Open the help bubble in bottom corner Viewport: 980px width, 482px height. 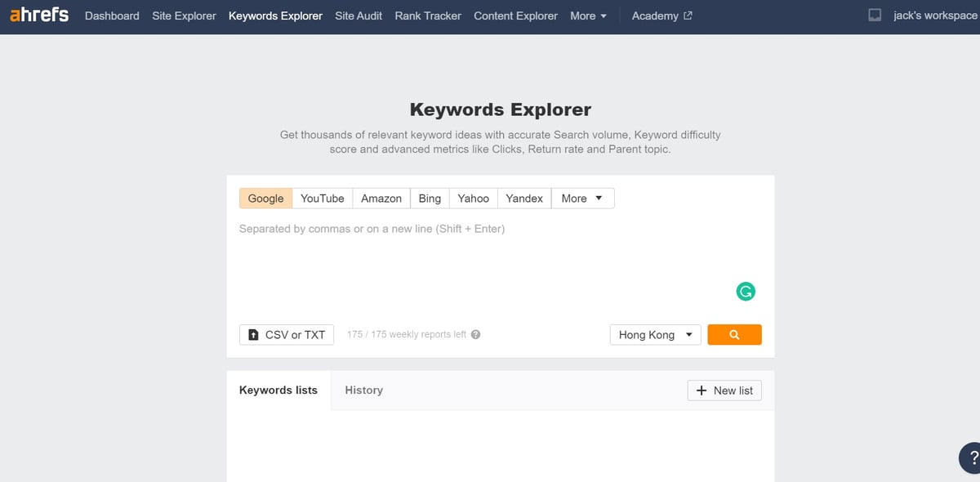point(970,457)
